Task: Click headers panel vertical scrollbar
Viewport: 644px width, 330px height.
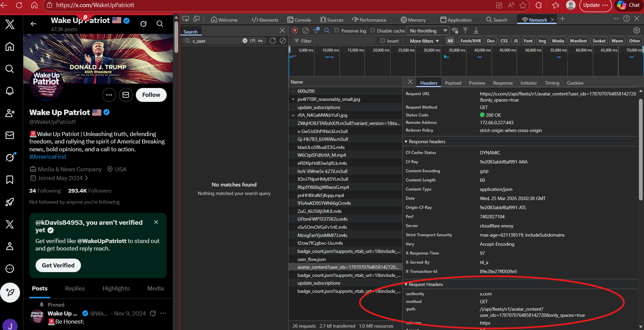Action: (640, 149)
